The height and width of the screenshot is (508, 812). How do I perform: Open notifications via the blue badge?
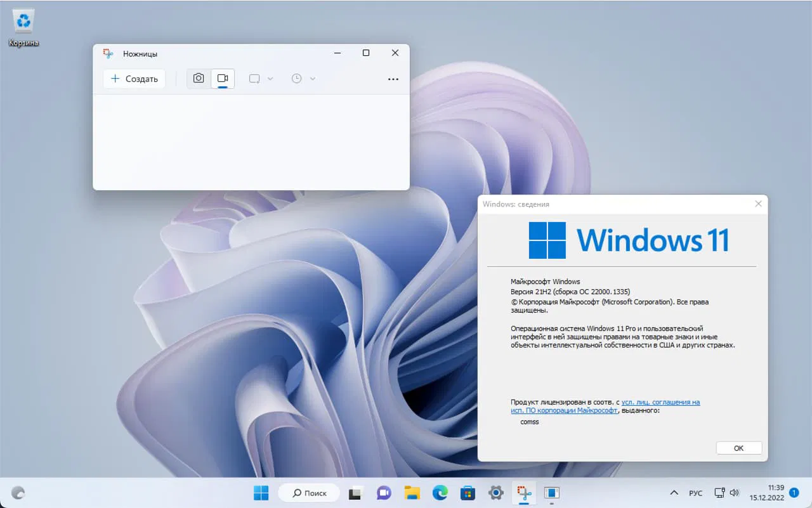tap(794, 492)
